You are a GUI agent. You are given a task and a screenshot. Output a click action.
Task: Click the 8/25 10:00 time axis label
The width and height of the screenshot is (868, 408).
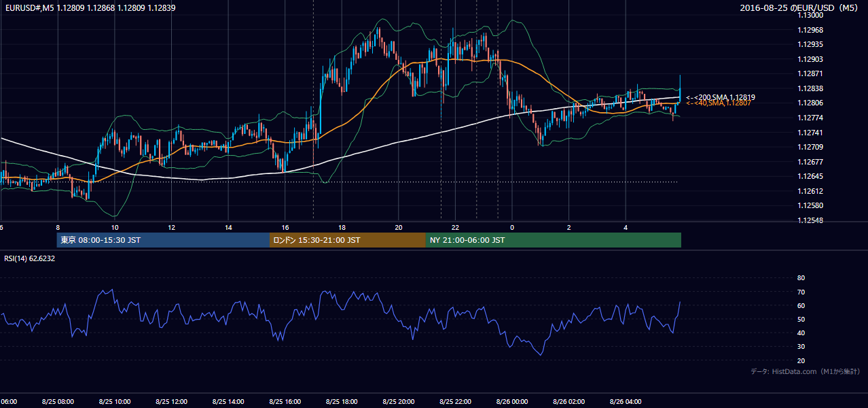pos(114,402)
